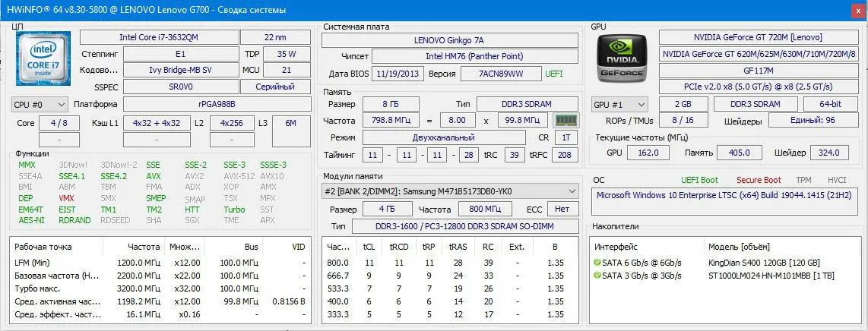Click the Turbo feature label
Image resolution: width=868 pixels, height=331 pixels.
[x=234, y=210]
